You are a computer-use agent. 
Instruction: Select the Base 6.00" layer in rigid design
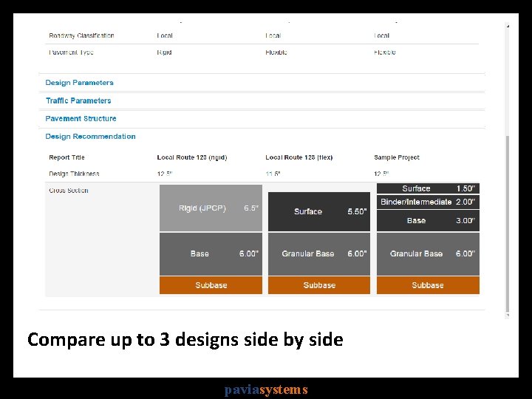click(x=211, y=253)
